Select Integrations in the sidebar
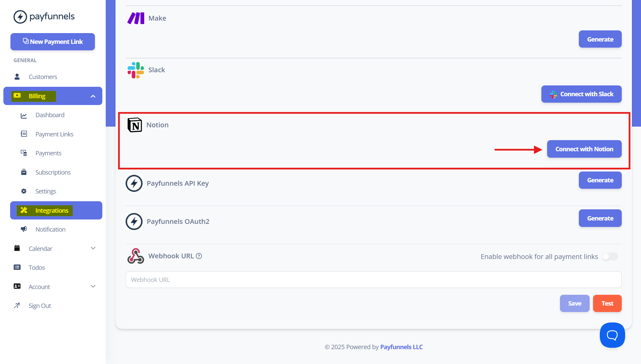The width and height of the screenshot is (641, 364). pos(56,210)
